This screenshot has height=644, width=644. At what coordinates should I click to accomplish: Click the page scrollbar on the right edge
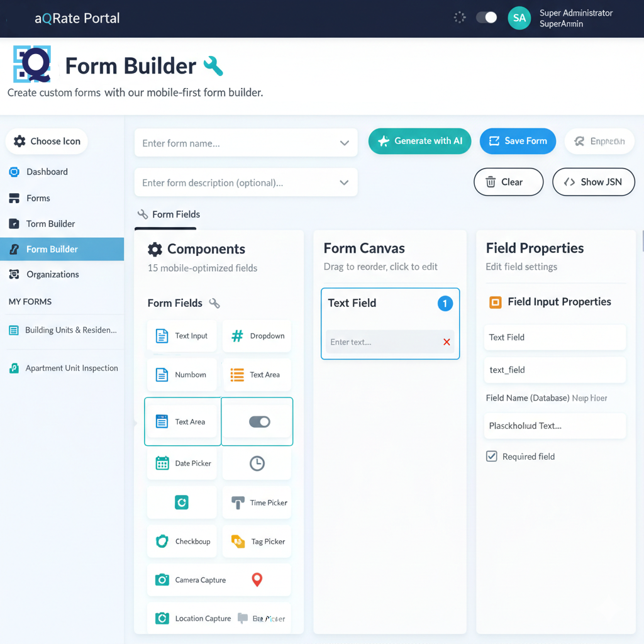642,241
